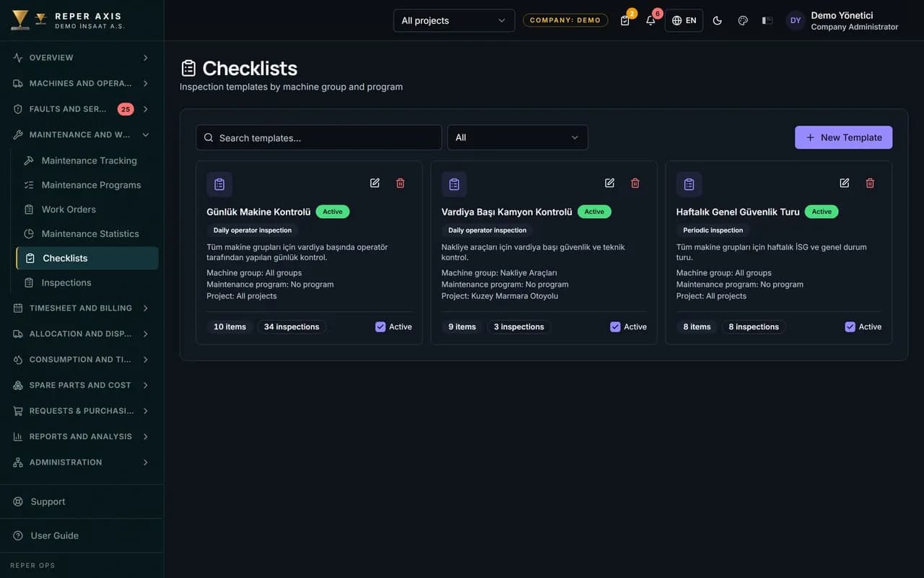Click the clipboard icon on Haftalık Genel Güvenlik card
Screen dimensions: 924x578
click(x=689, y=184)
